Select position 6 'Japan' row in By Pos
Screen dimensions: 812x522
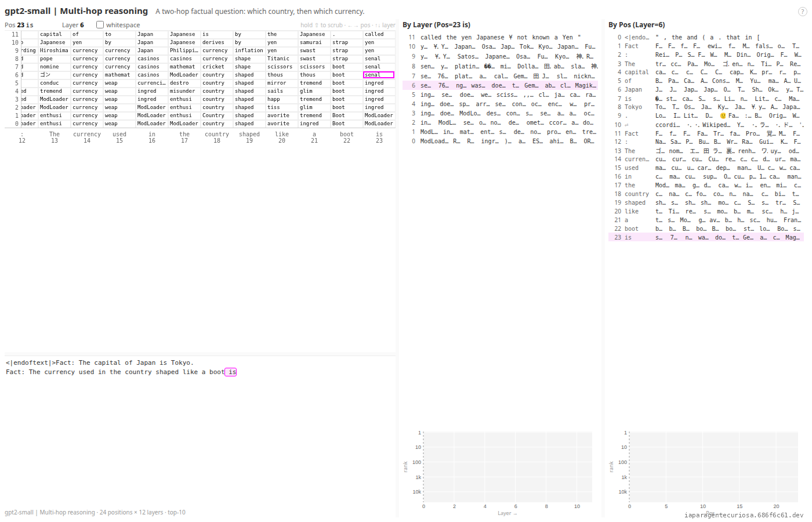tap(706, 90)
